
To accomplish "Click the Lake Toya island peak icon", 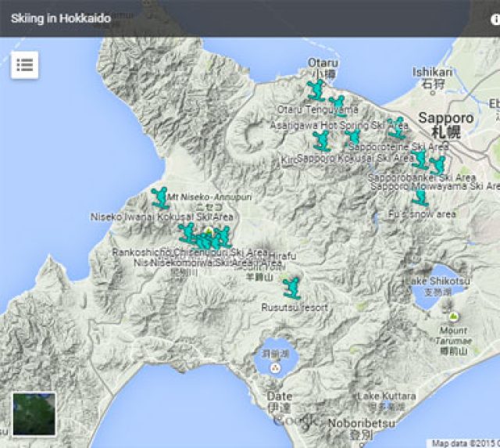I will click(275, 368).
